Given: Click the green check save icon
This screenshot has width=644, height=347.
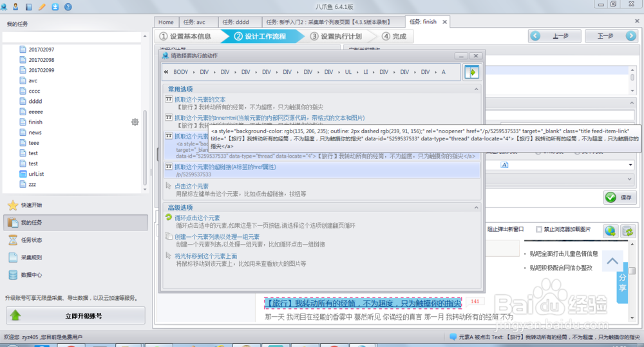Looking at the screenshot, I should [x=611, y=198].
